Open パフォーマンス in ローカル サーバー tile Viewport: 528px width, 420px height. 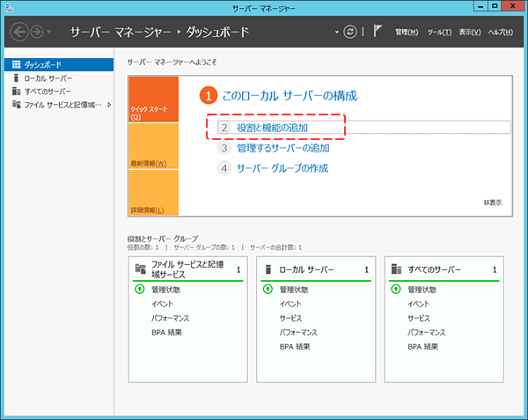[298, 333]
